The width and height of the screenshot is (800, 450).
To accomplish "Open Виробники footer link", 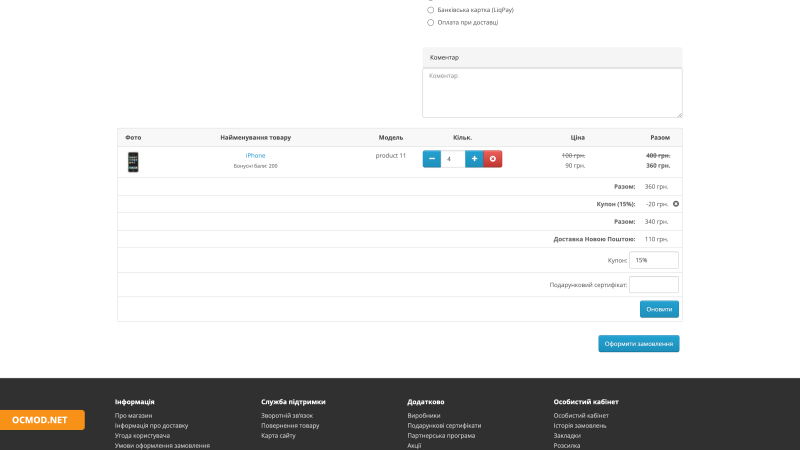I will 423,416.
